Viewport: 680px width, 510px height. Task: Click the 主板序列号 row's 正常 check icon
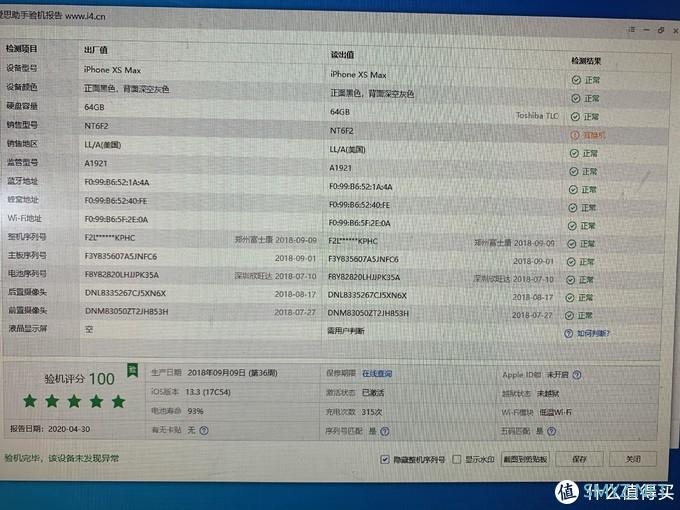571,262
